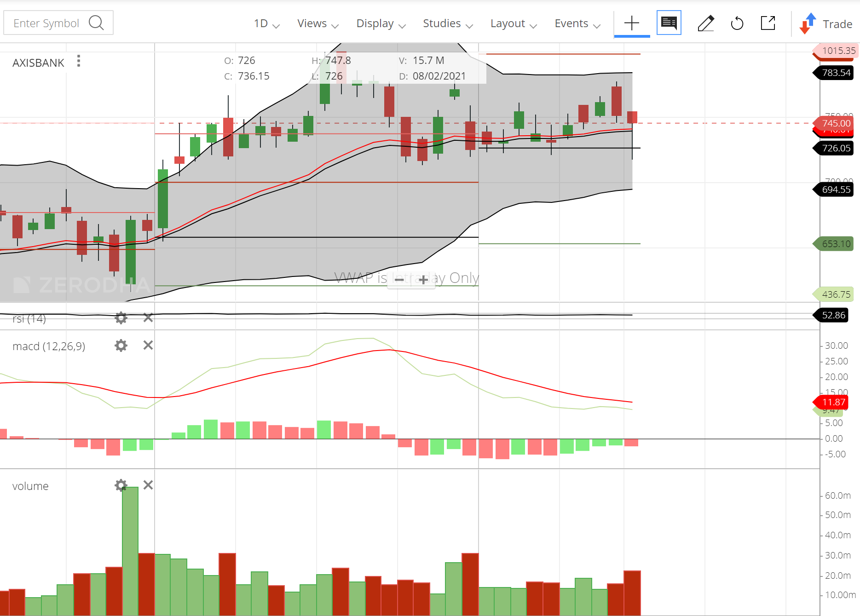Viewport: 860px width, 616px height.
Task: Focus the Enter Symbol search field
Action: (58, 23)
